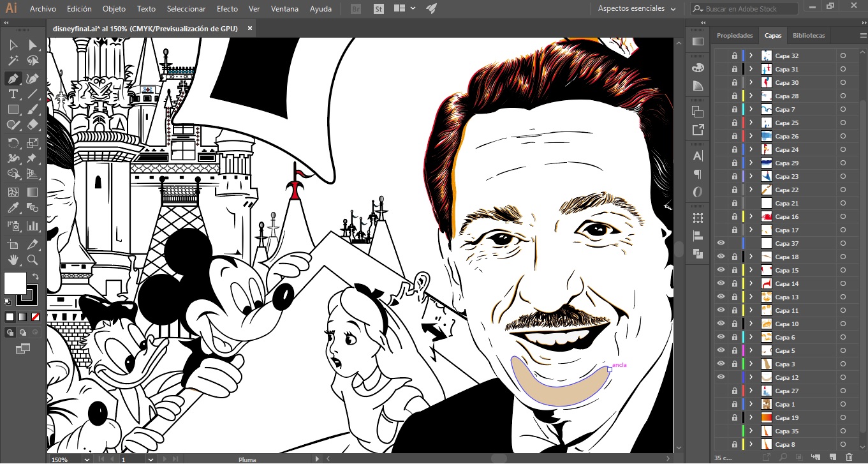This screenshot has width=868, height=464.
Task: Open the Ventana menu
Action: [x=284, y=9]
